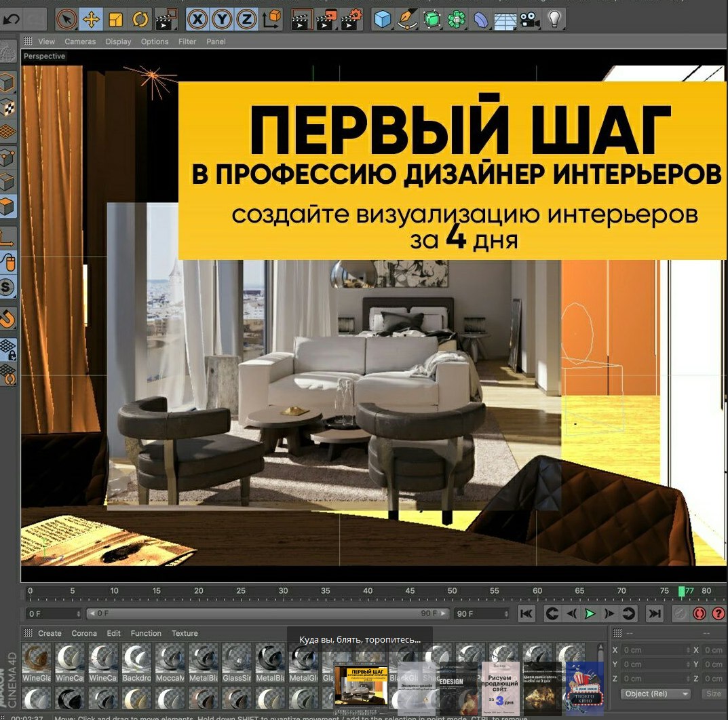The image size is (728, 720).
Task: Enable Edges mode in sidebar
Action: pyautogui.click(x=8, y=182)
